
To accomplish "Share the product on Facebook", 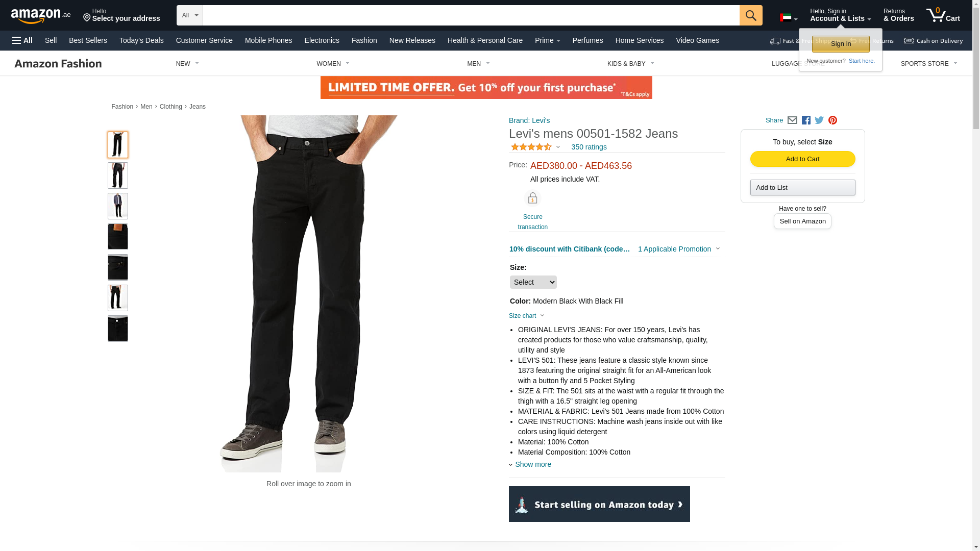I will click(806, 120).
